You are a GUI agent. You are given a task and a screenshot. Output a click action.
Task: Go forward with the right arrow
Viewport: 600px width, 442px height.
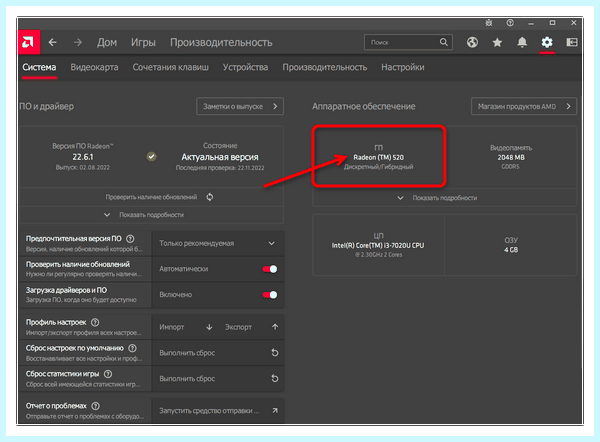(78, 42)
